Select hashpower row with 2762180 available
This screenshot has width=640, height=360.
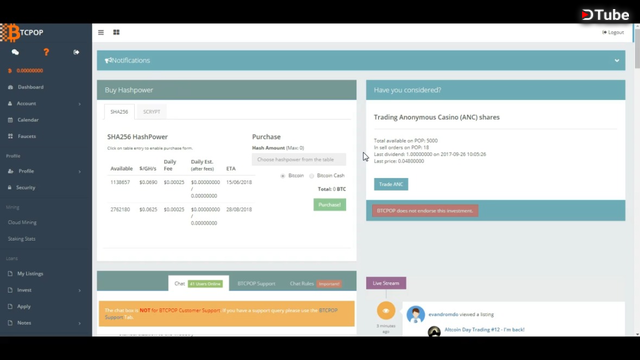pyautogui.click(x=181, y=216)
